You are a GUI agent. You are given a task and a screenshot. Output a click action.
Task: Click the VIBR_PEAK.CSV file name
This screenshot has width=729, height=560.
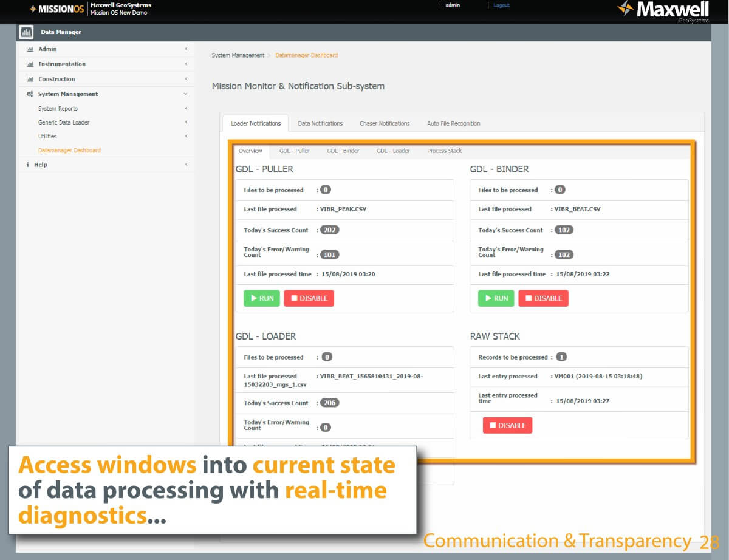(343, 209)
